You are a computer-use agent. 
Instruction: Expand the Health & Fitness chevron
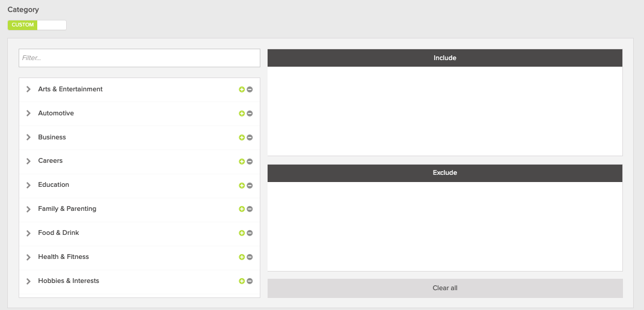tap(28, 257)
